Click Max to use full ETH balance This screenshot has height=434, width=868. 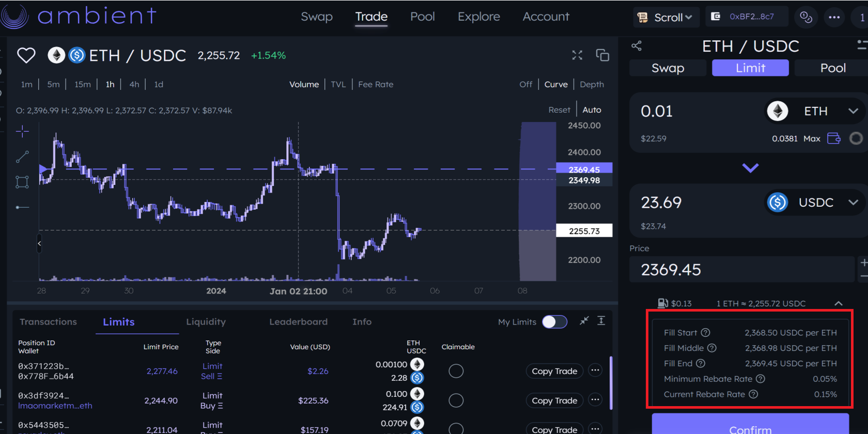812,138
